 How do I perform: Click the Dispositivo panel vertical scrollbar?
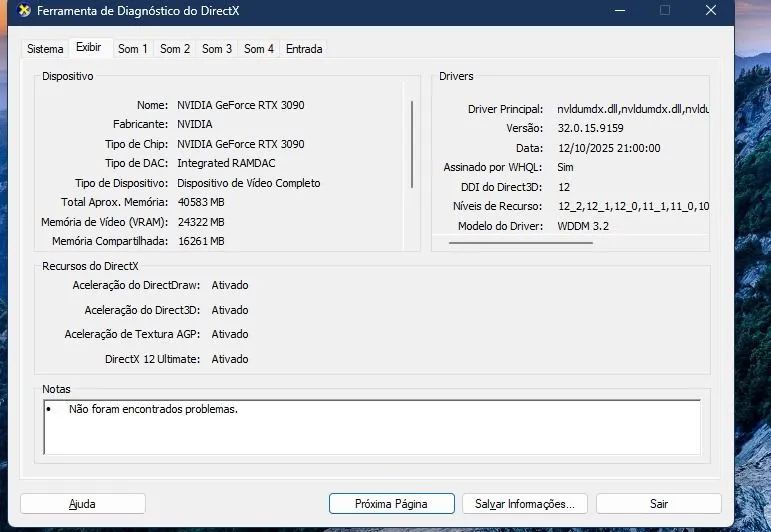click(412, 143)
